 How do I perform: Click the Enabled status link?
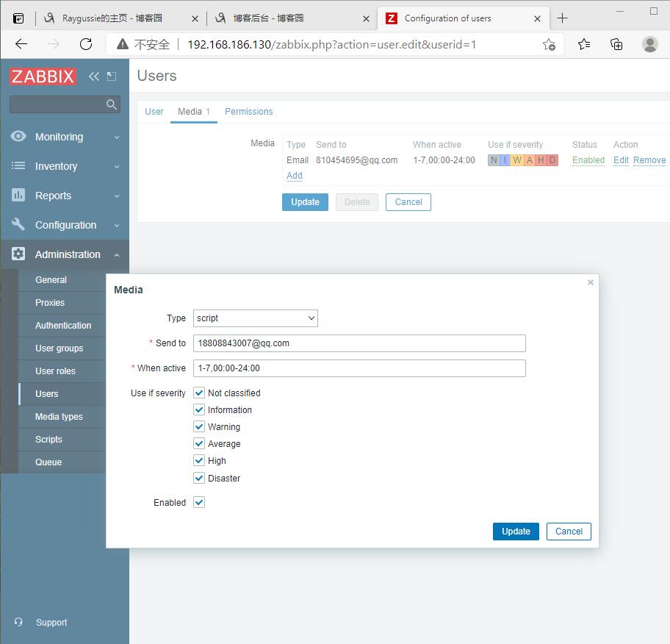point(588,160)
